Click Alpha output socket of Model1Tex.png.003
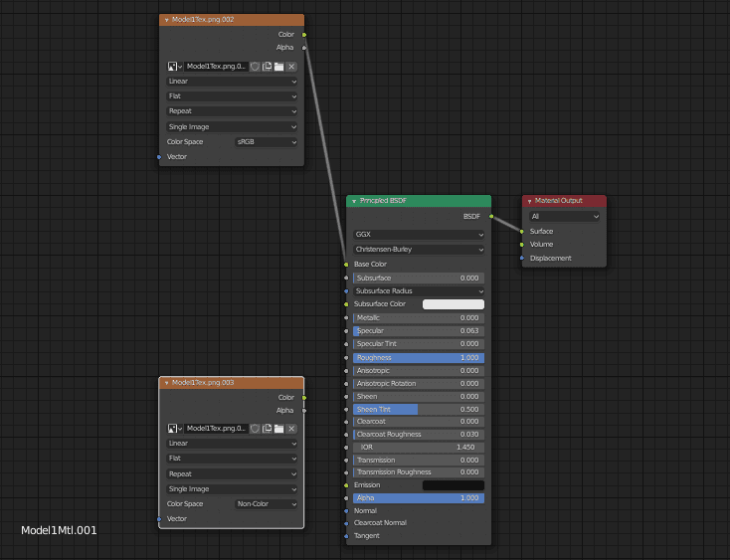730x560 pixels. (304, 411)
